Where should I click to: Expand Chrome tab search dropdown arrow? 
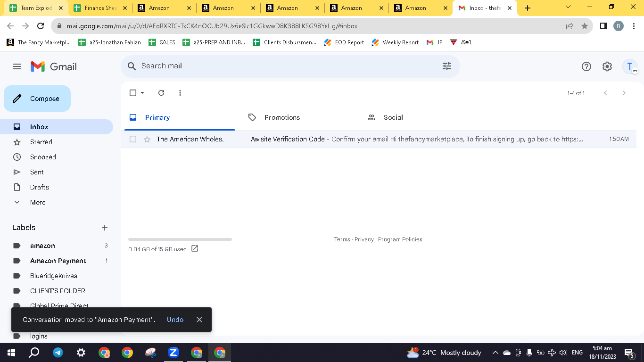(x=568, y=7)
